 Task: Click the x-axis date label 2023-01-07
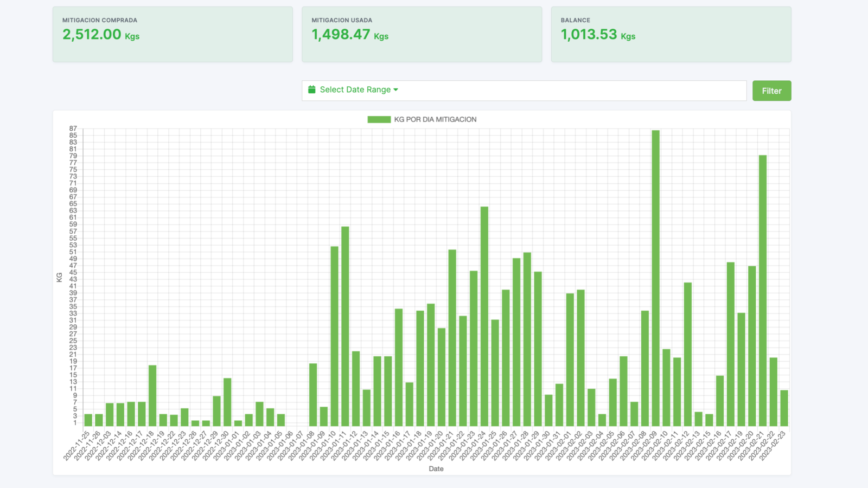pyautogui.click(x=291, y=446)
